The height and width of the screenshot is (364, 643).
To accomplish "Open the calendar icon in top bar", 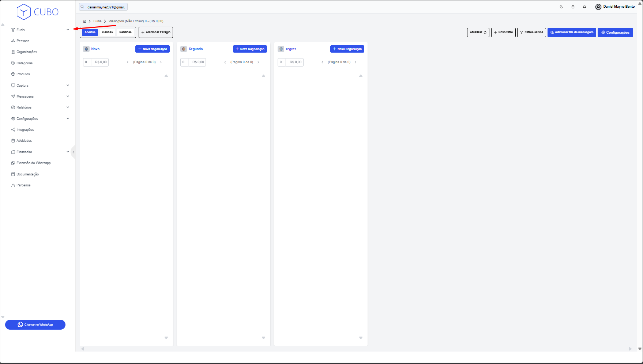I will coord(573,7).
